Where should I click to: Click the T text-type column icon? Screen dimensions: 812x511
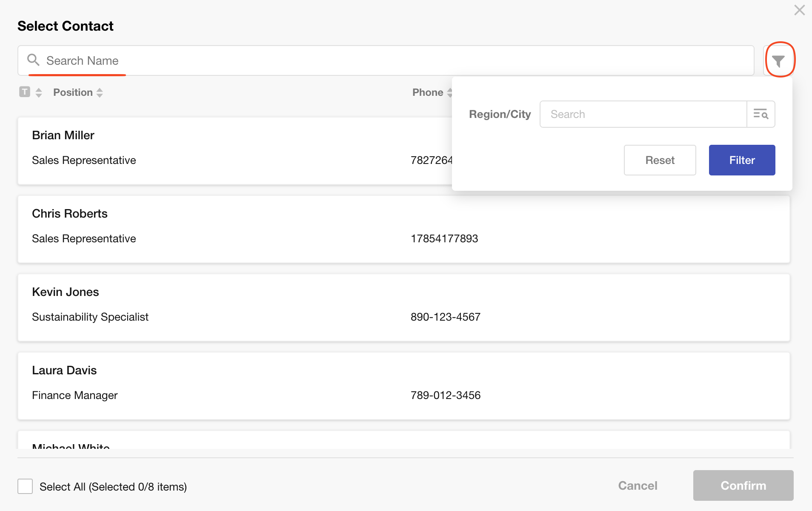click(x=25, y=92)
